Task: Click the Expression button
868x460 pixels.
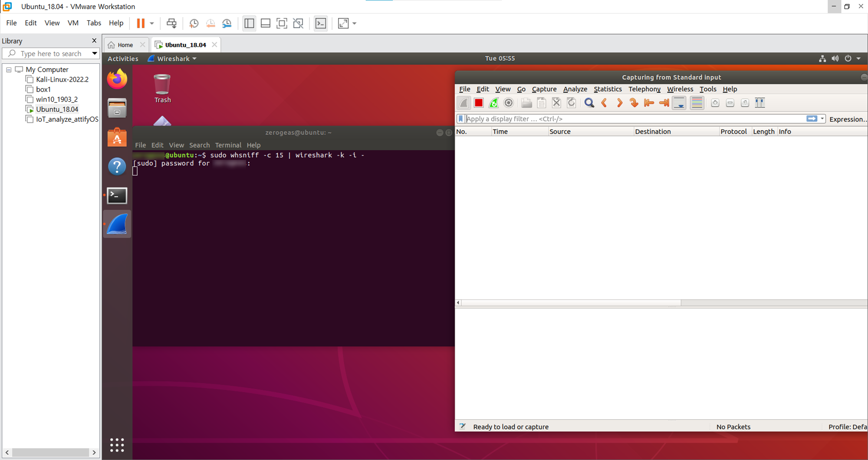Action: (x=848, y=119)
